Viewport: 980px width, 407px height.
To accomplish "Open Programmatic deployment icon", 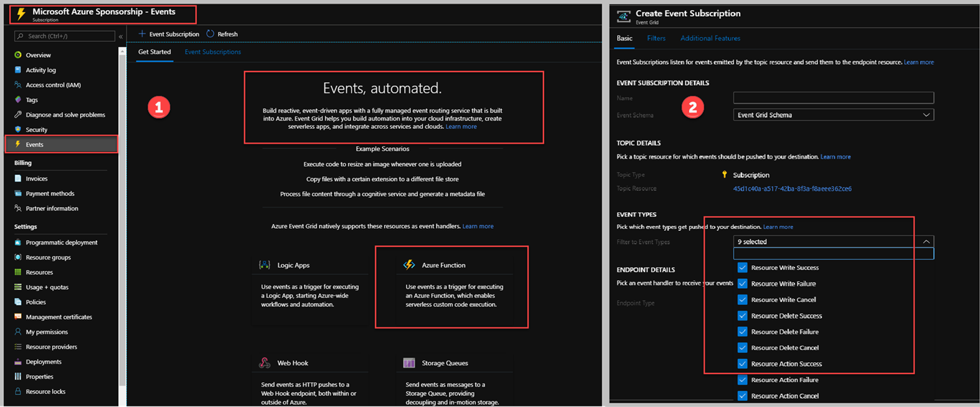I will [x=18, y=242].
